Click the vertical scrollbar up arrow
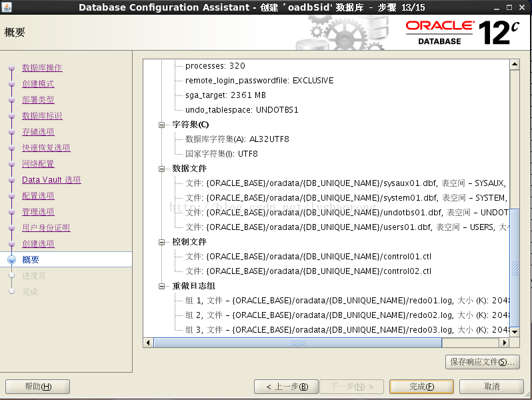 pyautogui.click(x=515, y=64)
